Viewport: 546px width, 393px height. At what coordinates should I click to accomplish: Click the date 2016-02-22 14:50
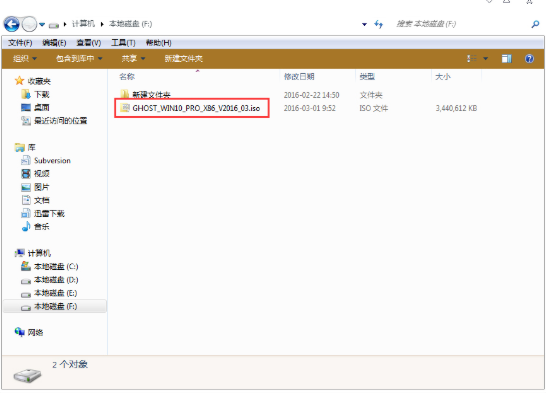311,95
